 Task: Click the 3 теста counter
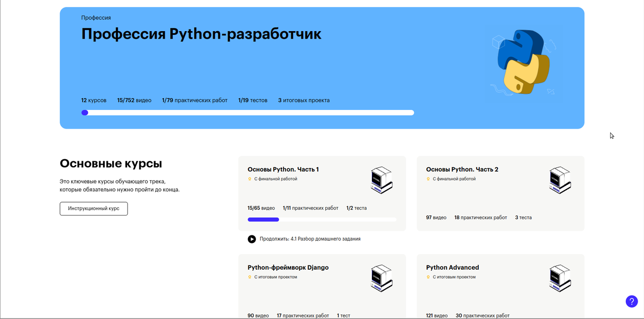pyautogui.click(x=523, y=218)
